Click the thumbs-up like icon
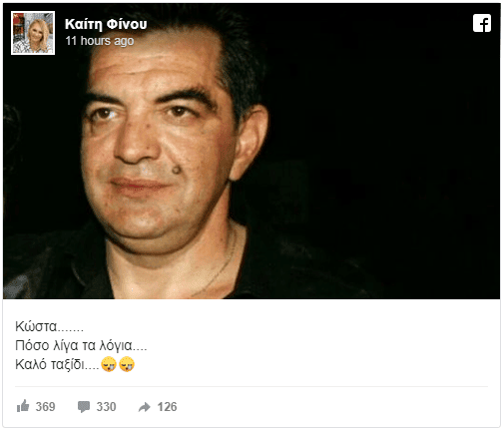Screen dimensions: 504x430 pos(23,406)
